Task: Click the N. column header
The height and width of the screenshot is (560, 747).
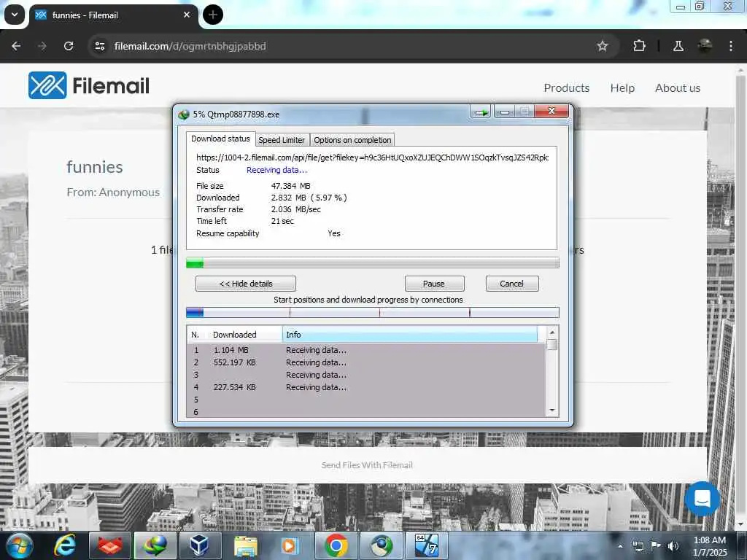Action: pyautogui.click(x=197, y=335)
